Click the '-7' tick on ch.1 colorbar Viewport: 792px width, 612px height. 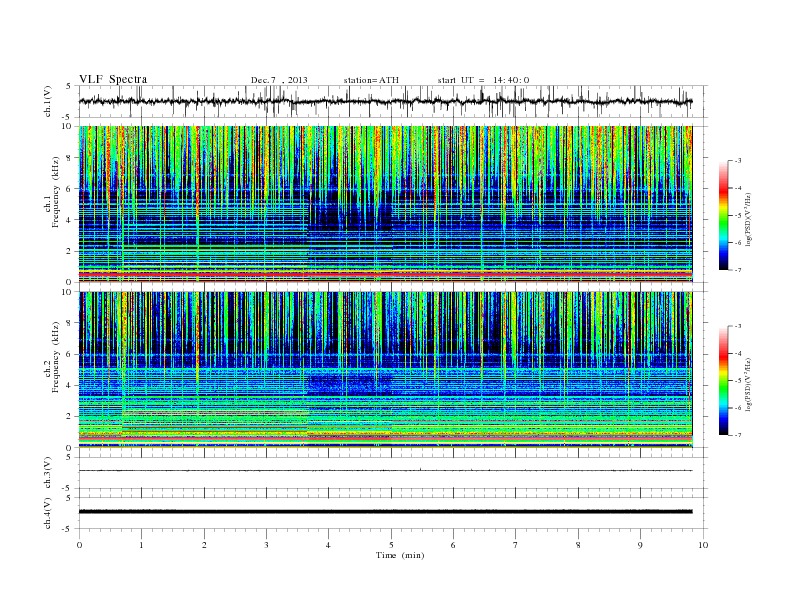tap(738, 270)
